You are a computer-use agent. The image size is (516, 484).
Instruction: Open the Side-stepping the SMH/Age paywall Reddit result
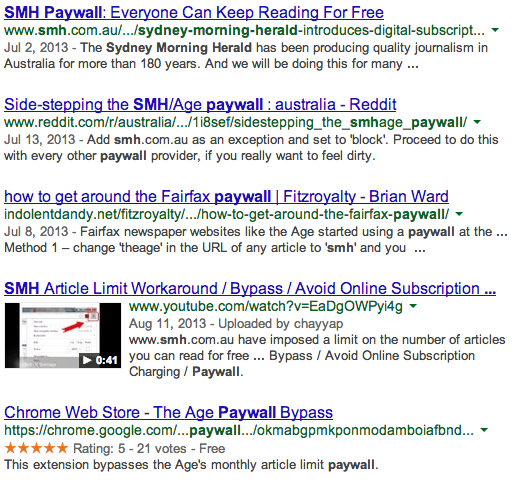click(x=200, y=105)
